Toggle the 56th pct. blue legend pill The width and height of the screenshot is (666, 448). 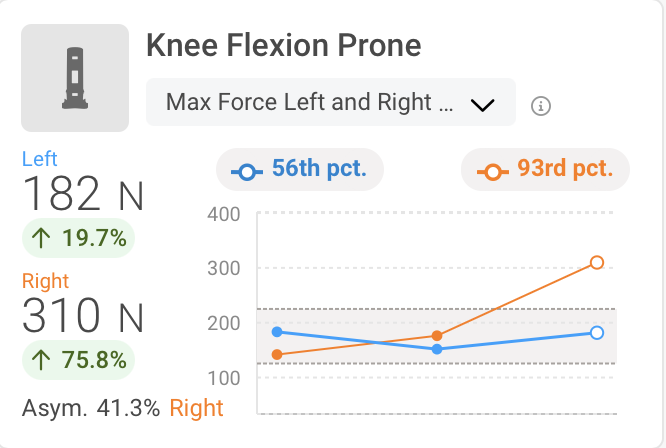300,170
